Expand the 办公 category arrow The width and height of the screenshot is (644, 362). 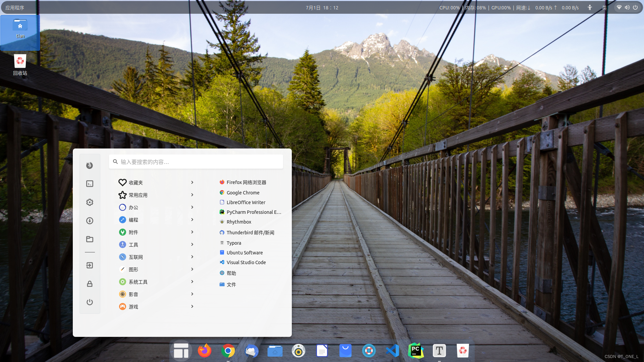tap(192, 207)
